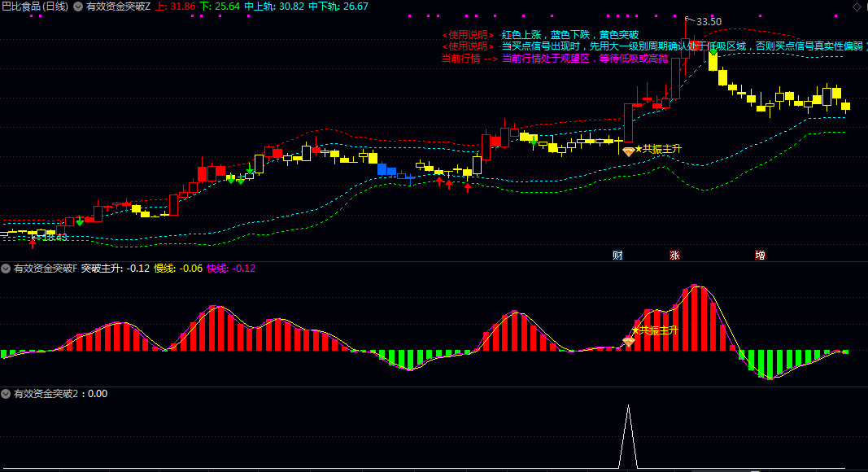Click the red 涨 marker icon

tap(674, 255)
